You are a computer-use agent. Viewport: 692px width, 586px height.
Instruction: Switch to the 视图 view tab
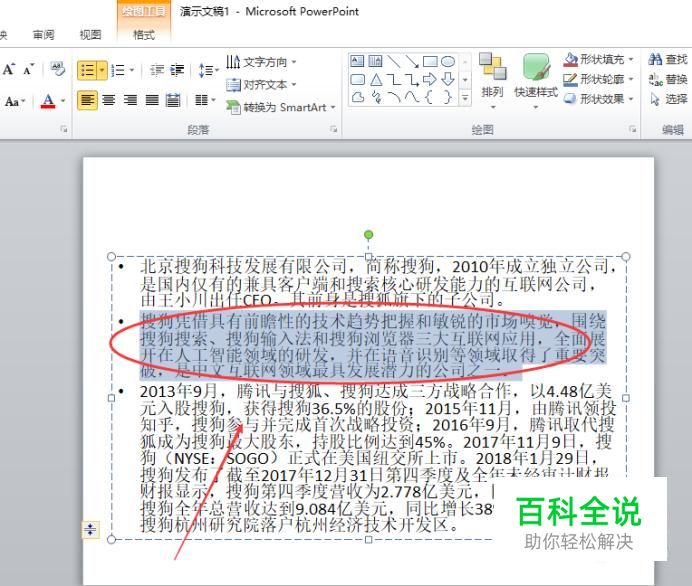pos(90,35)
